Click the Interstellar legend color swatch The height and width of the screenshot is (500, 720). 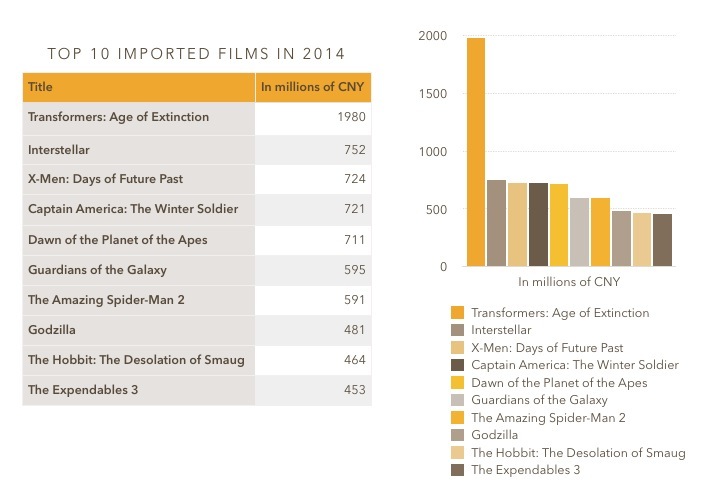point(458,330)
